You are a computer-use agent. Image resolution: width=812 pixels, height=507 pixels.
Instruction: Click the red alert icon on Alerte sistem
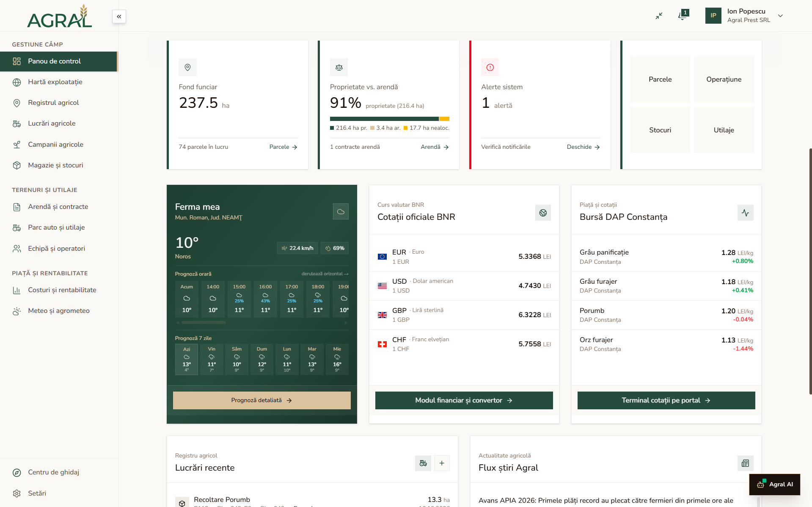490,67
